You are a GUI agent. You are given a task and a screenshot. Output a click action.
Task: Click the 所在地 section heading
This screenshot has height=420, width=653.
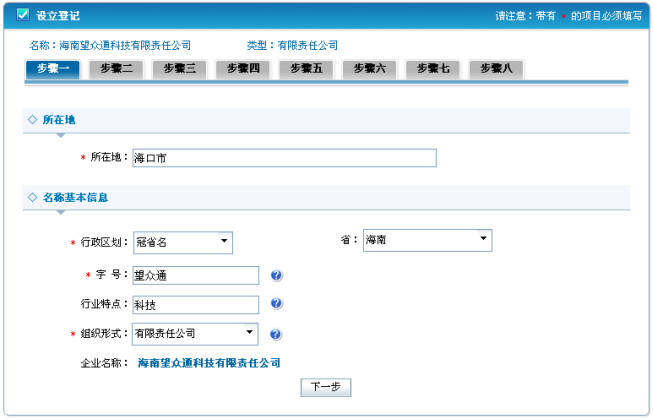[x=59, y=120]
